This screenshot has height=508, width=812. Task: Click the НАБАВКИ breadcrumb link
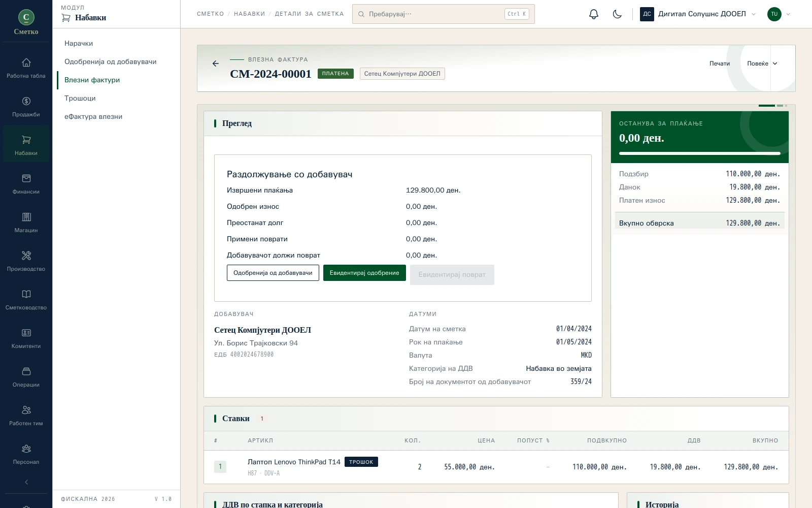[x=250, y=14]
